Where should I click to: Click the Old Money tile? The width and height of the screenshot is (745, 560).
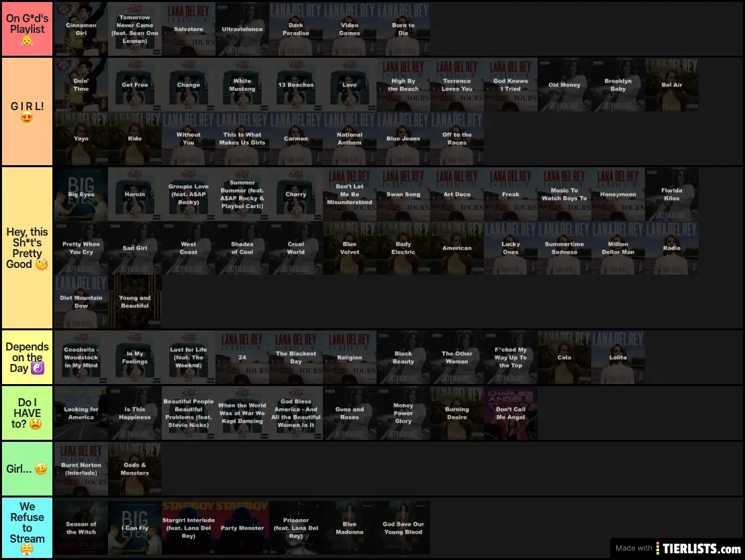(564, 85)
